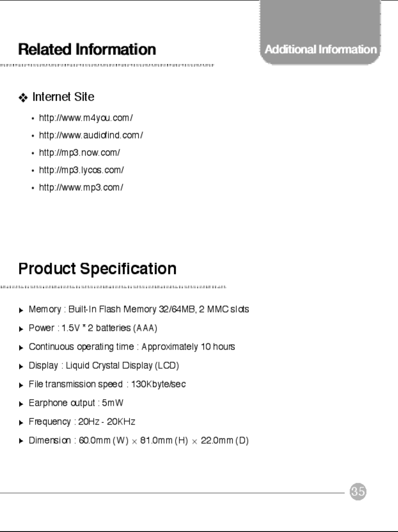The image size is (398, 532).
Task: Click arrow bullet beside File transmission speed
Action: [21, 385]
